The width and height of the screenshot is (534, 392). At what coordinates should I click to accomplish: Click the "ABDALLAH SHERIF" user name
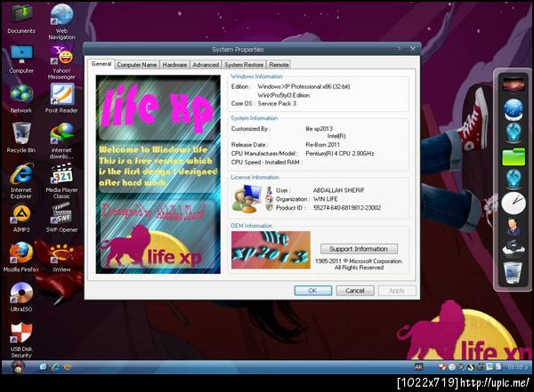338,190
